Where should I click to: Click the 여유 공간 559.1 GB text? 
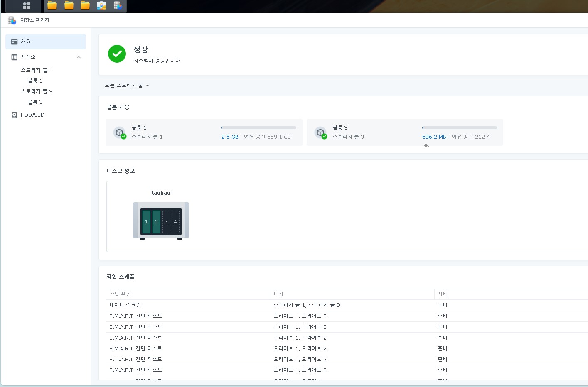click(x=267, y=137)
